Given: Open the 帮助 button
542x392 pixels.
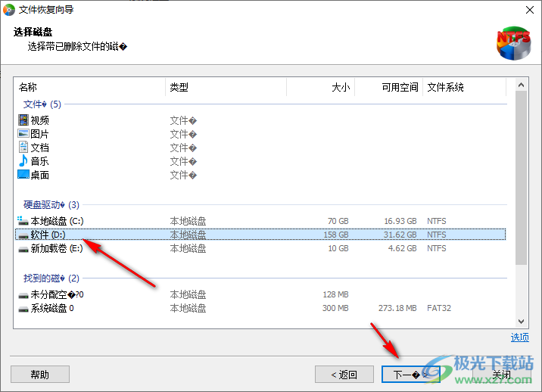Looking at the screenshot, I should coord(40,375).
